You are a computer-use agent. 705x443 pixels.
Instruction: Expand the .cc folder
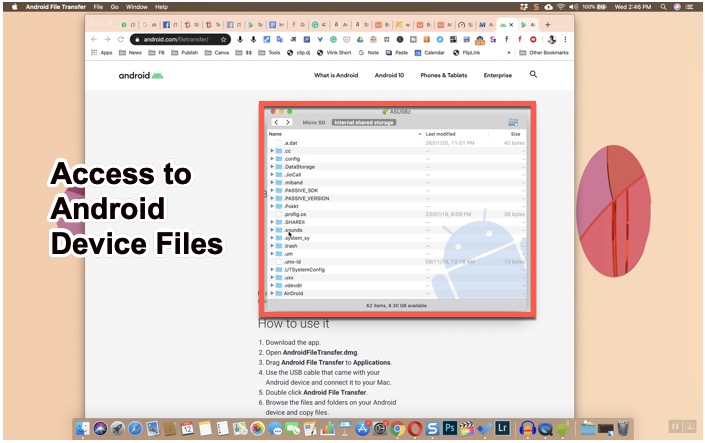pyautogui.click(x=272, y=151)
